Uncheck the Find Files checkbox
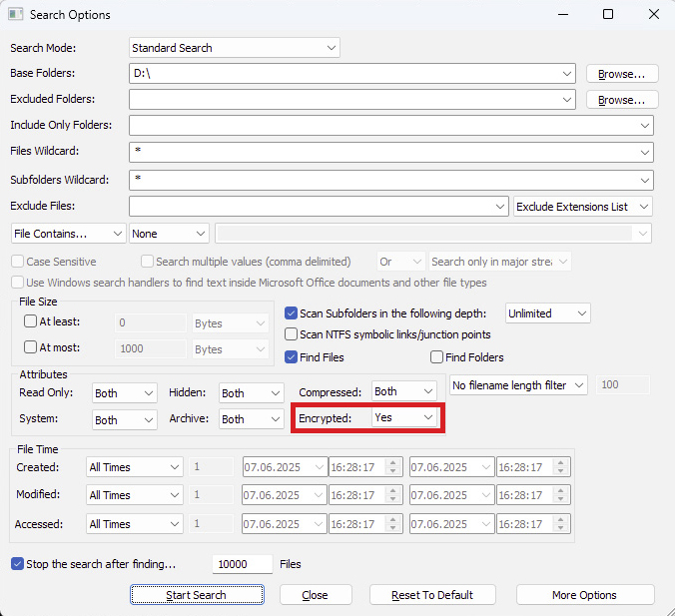The height and width of the screenshot is (616, 675). pos(291,356)
